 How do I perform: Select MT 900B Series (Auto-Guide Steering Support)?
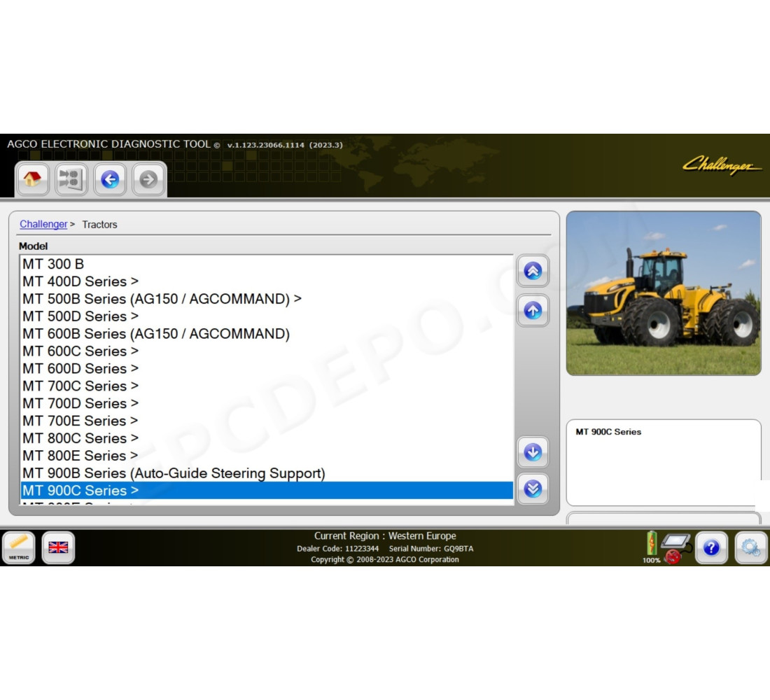pyautogui.click(x=267, y=473)
